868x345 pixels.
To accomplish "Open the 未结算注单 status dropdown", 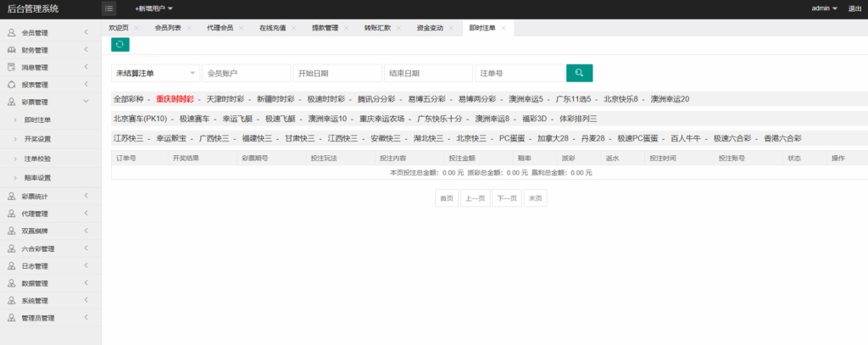I will pyautogui.click(x=155, y=74).
